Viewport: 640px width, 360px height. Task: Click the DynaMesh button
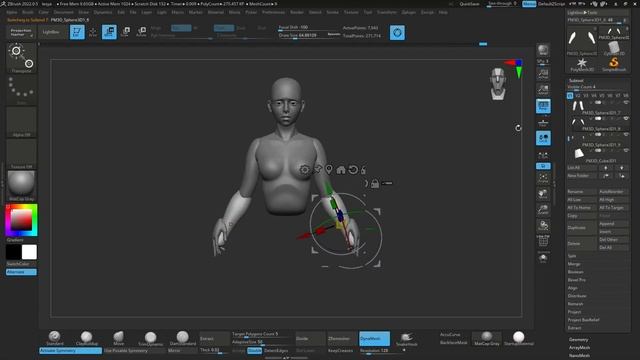tap(374, 338)
